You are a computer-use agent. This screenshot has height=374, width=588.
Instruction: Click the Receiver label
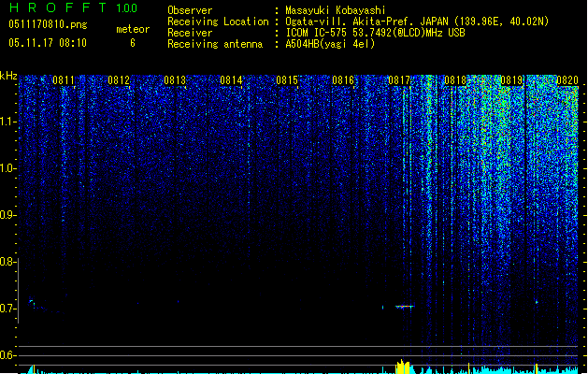click(x=190, y=33)
